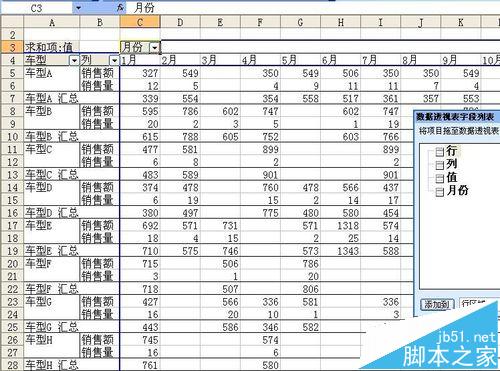Select column header C

[x=140, y=22]
